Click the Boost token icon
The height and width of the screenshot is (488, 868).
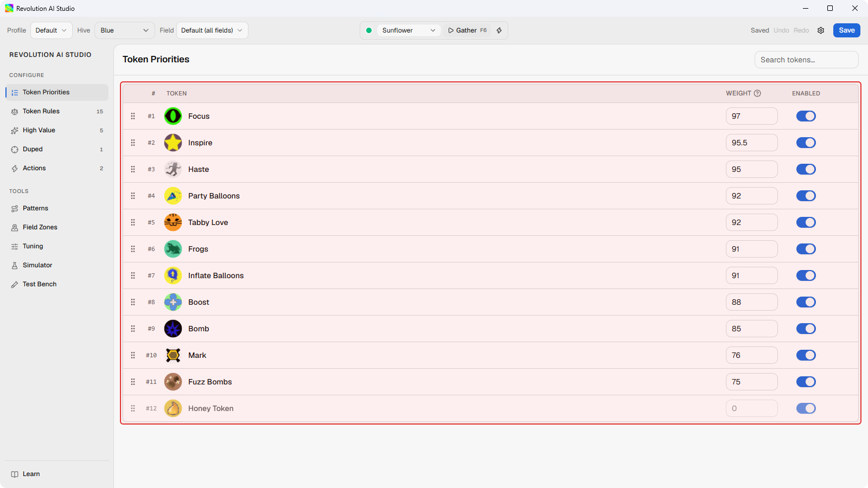pyautogui.click(x=173, y=302)
